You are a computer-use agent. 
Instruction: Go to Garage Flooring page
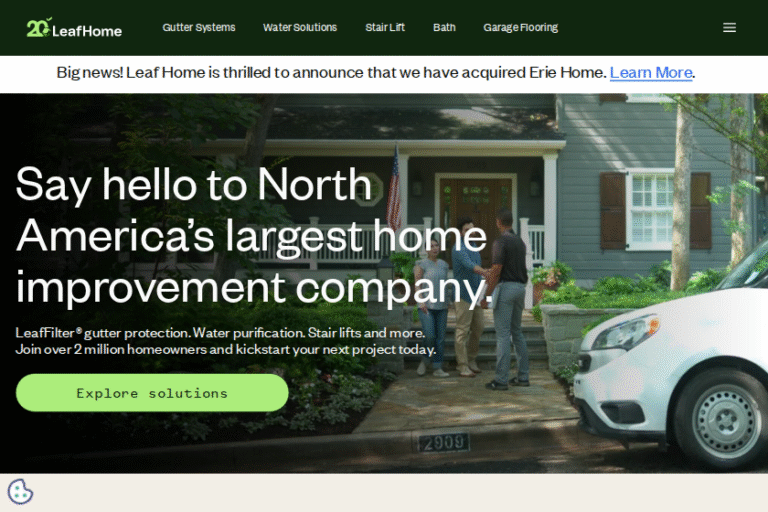521,27
